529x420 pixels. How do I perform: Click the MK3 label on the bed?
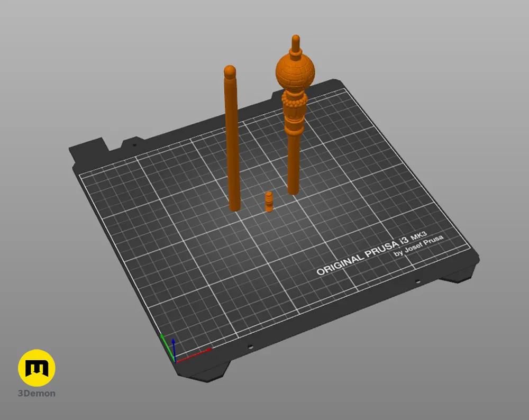click(x=418, y=236)
